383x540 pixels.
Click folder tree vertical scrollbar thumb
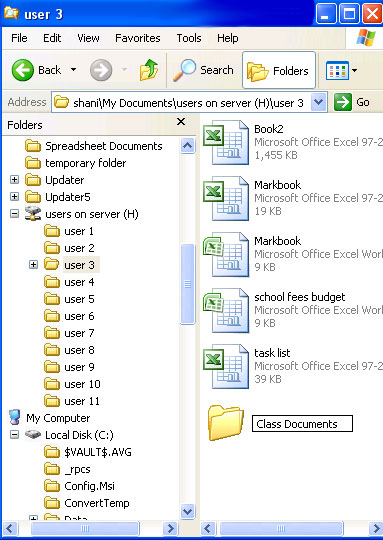[187, 284]
